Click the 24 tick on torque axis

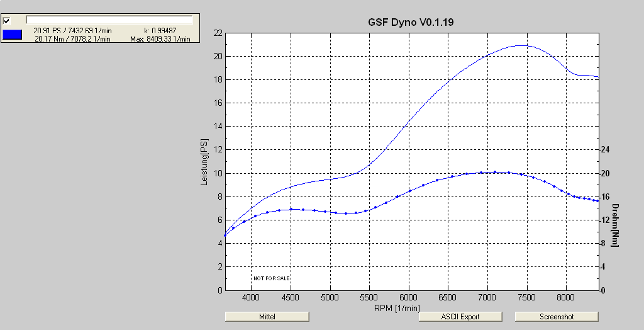(607, 150)
